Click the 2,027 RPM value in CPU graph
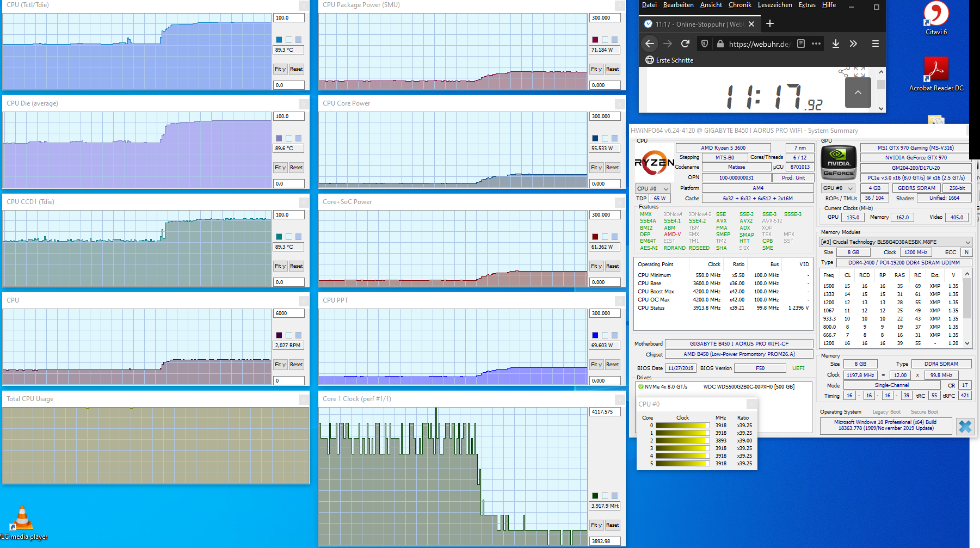The image size is (980, 548). [x=288, y=346]
